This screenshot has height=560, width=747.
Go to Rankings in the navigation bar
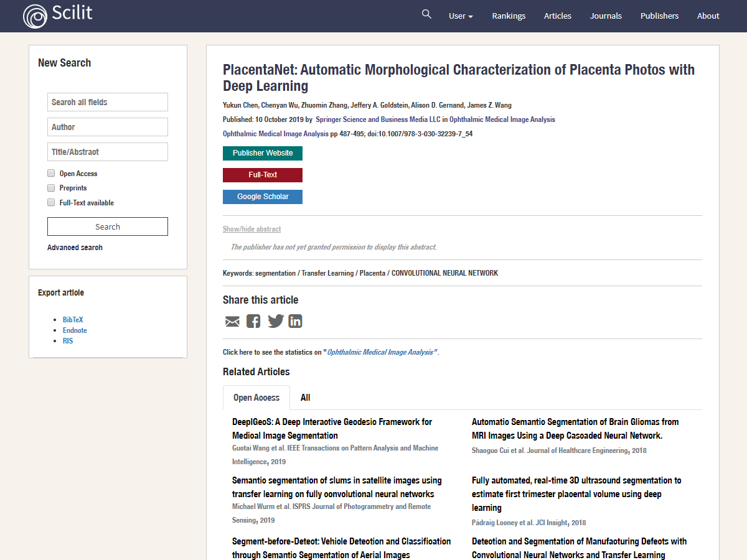[x=509, y=16]
